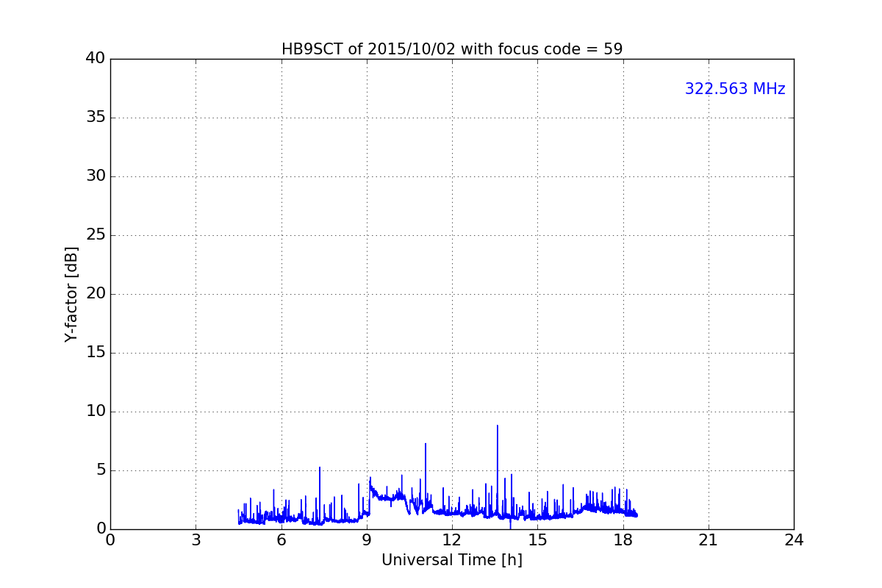882x588 pixels.
Task: Click x-axis tick label 3
Action: 196,540
